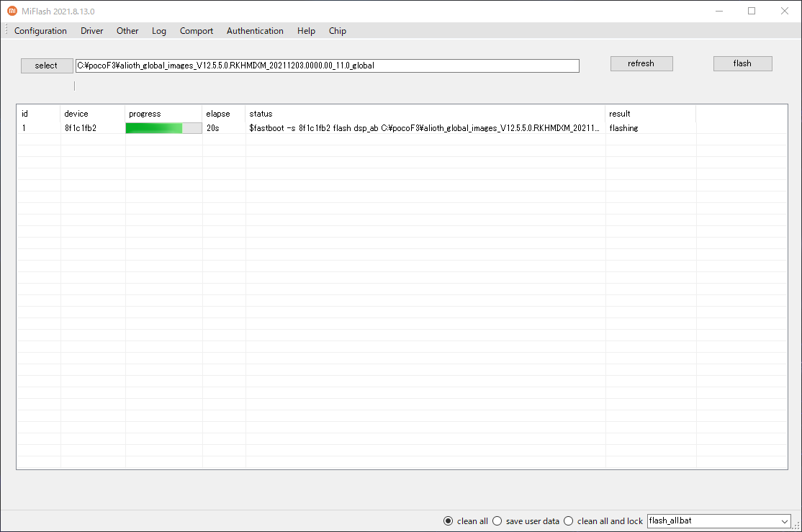
Task: Expand the flash_all.bat script dropdown
Action: (x=784, y=521)
